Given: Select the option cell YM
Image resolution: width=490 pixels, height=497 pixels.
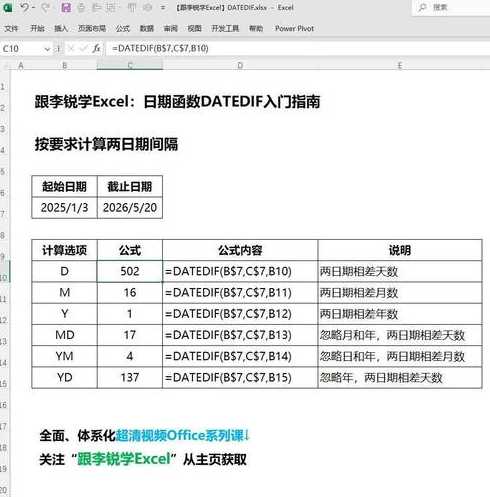Looking at the screenshot, I should point(64,356).
